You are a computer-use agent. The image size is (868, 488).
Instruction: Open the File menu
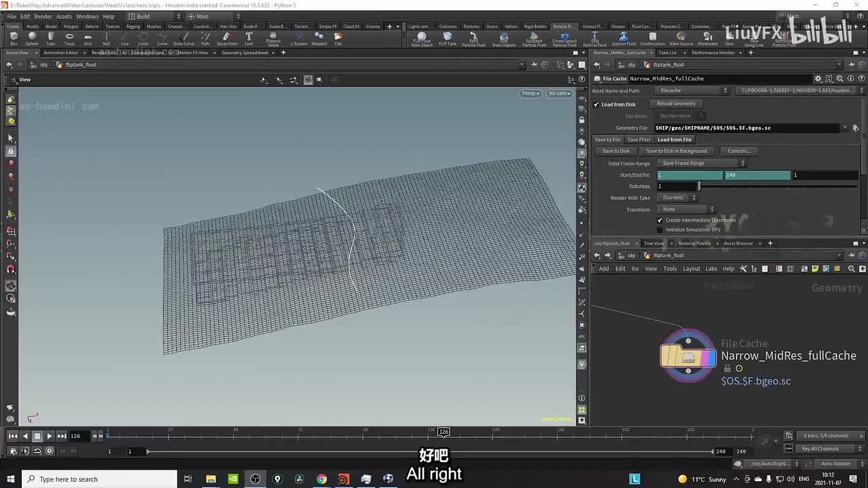click(x=12, y=16)
